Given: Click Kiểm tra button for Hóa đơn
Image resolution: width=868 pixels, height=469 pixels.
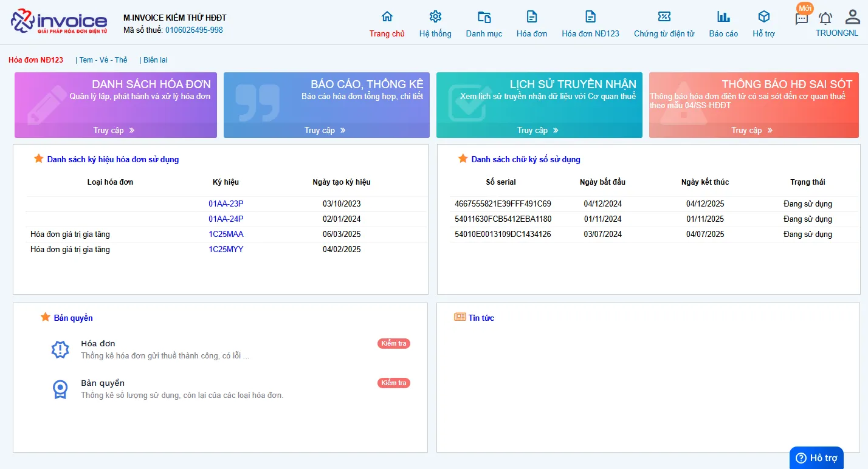Looking at the screenshot, I should (x=394, y=344).
